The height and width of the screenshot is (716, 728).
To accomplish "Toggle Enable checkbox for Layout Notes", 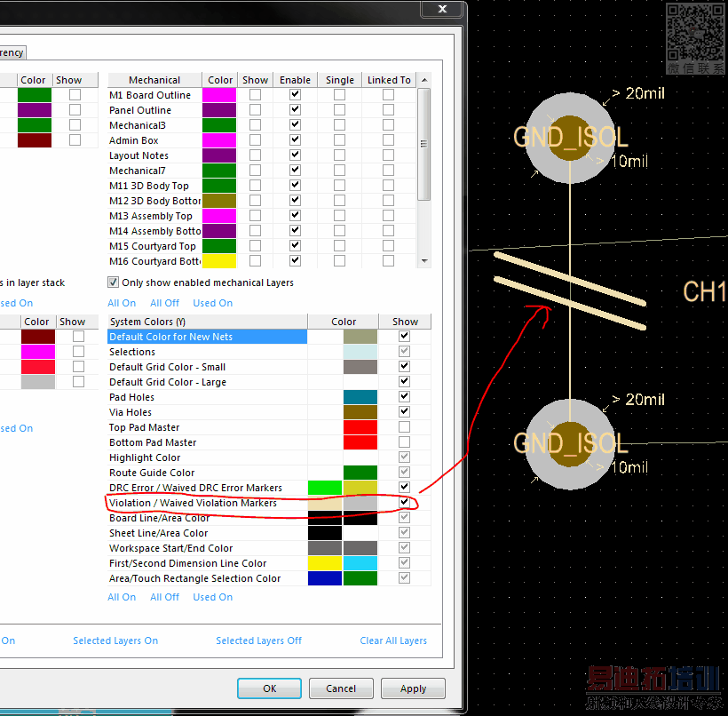I will point(295,155).
